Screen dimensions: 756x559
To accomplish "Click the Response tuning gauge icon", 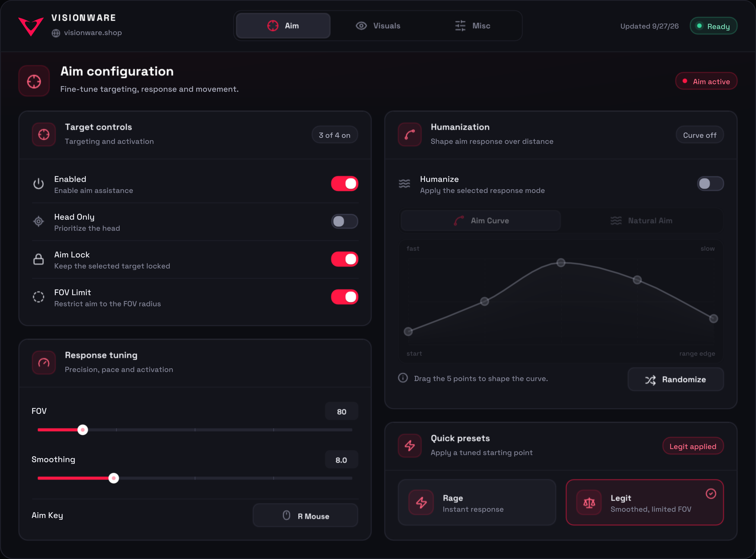I will 44,362.
